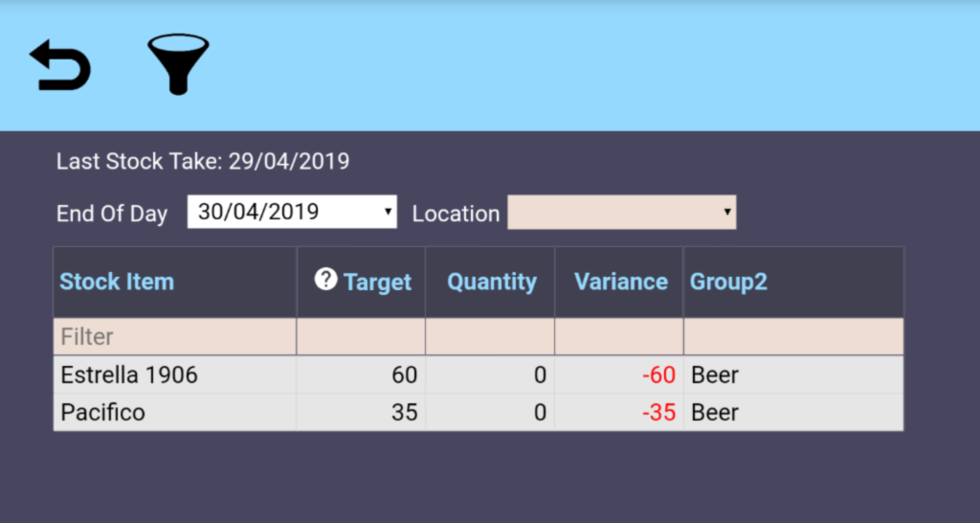Click the back arrow icon
This screenshot has width=980, height=523.
point(60,66)
